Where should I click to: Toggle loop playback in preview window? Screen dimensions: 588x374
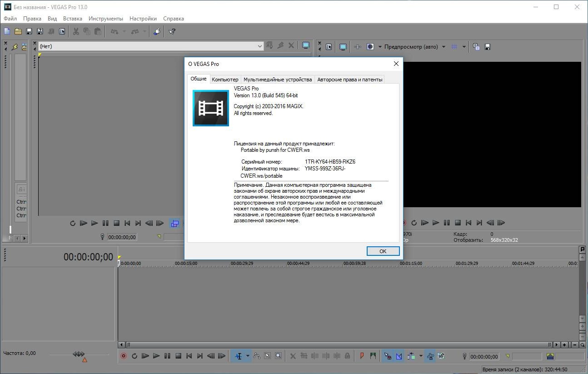pos(414,223)
